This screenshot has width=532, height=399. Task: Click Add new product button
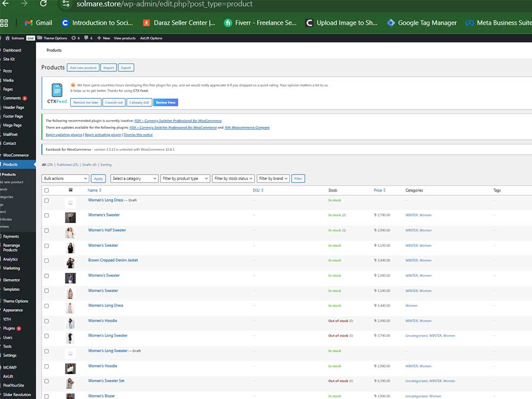(83, 68)
